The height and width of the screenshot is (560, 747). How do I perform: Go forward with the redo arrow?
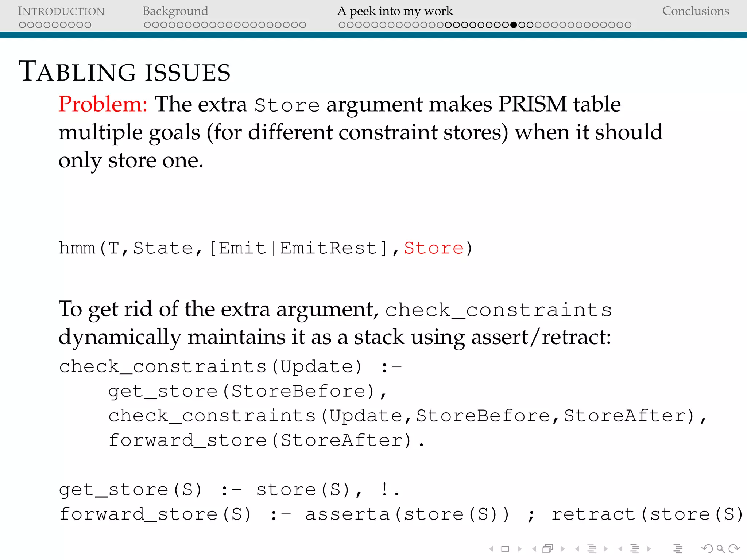point(734,549)
